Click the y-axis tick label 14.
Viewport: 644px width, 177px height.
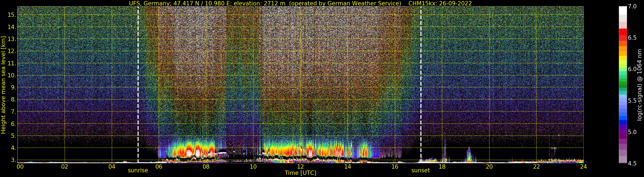tap(12, 27)
